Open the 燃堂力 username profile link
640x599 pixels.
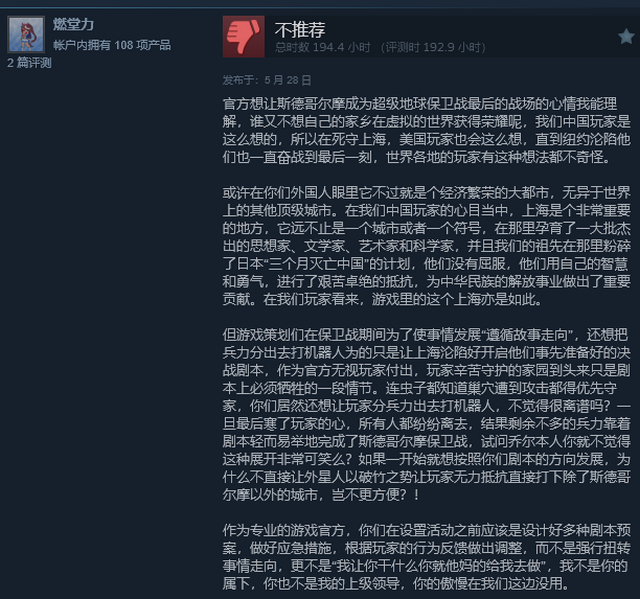[73, 24]
